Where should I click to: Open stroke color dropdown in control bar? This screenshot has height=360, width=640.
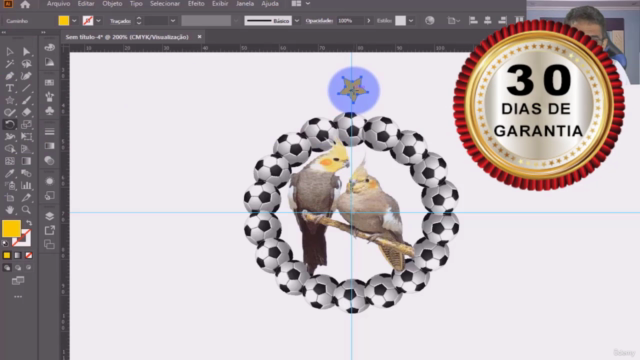coord(98,21)
